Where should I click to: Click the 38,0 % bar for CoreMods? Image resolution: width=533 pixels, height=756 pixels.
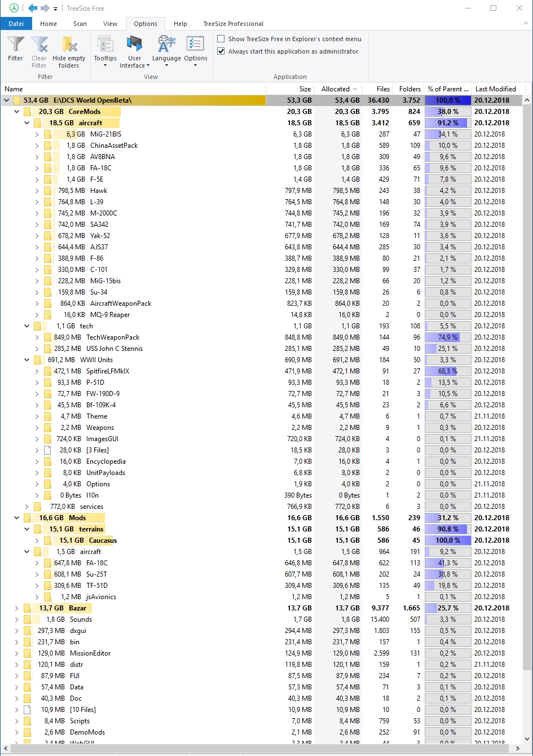click(x=448, y=112)
